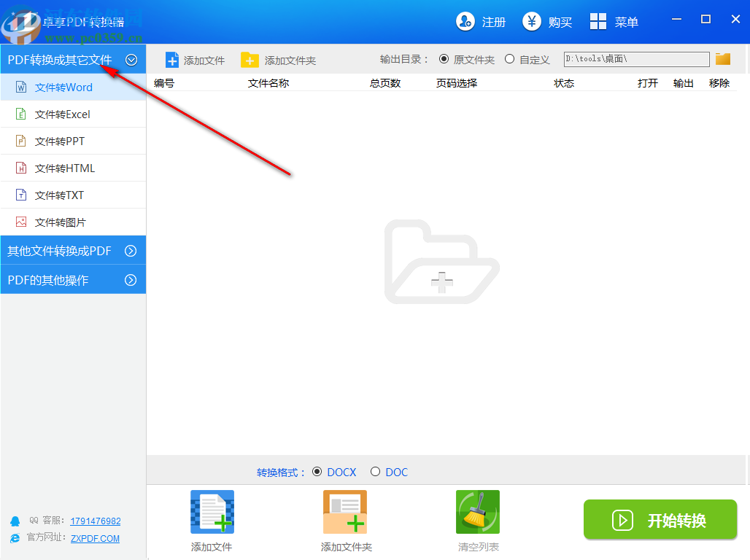Click 注册 register label

point(494,22)
